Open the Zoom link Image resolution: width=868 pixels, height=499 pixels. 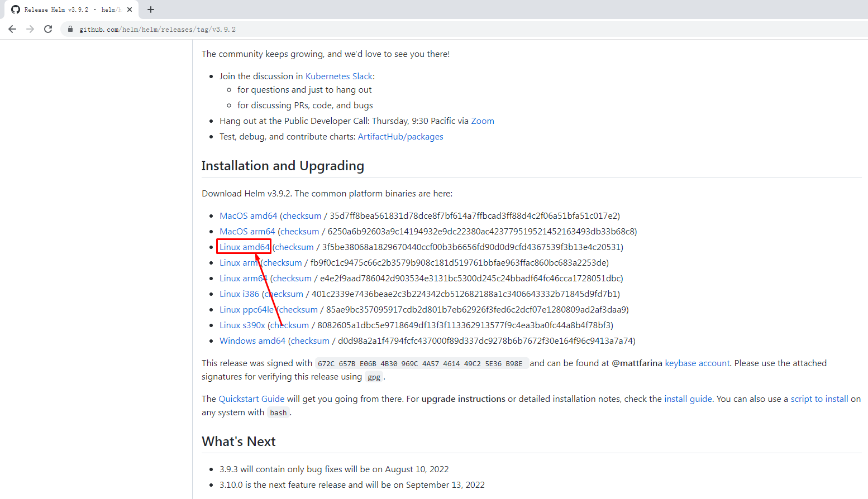[483, 121]
